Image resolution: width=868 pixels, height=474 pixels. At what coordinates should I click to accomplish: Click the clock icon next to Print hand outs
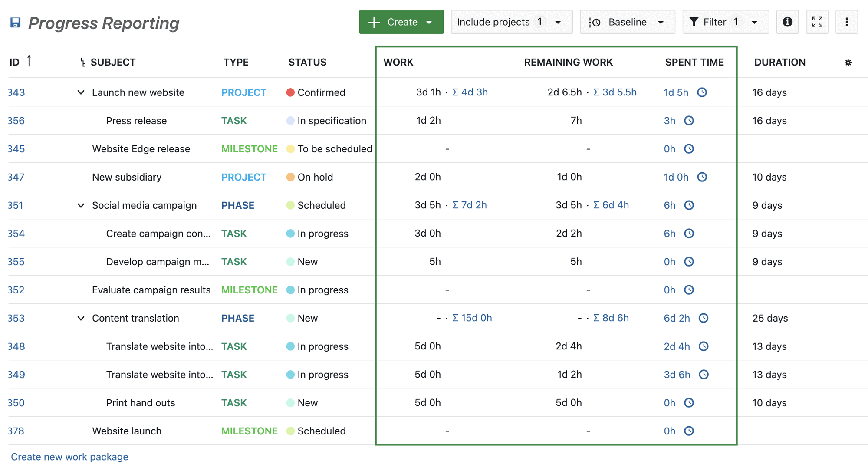click(690, 403)
